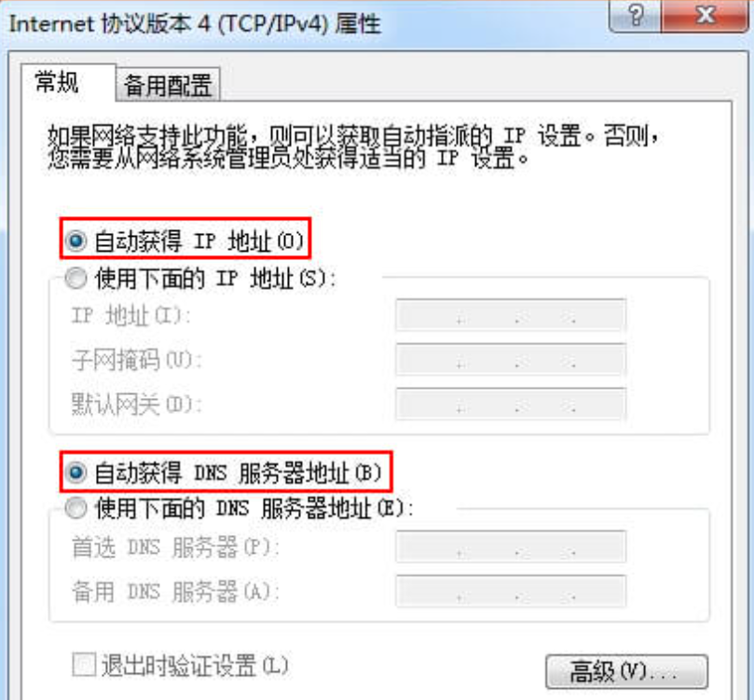This screenshot has height=700, width=754.
Task: Click the 首选 DNS 服务器 input field
Action: tap(511, 546)
